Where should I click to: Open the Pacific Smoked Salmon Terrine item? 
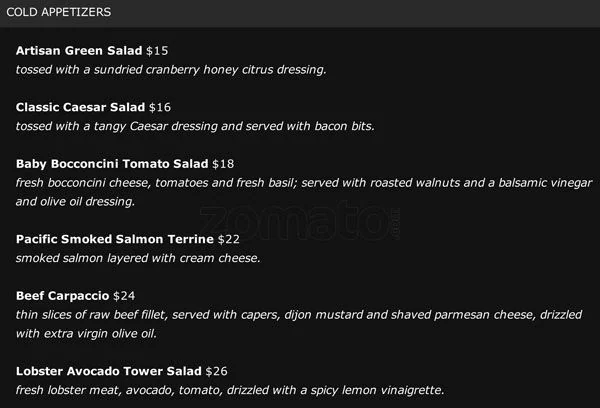click(115, 239)
